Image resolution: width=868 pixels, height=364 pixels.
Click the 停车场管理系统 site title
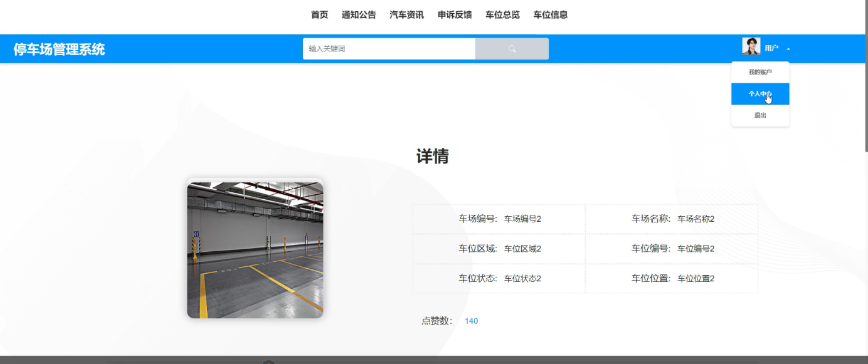(x=59, y=49)
